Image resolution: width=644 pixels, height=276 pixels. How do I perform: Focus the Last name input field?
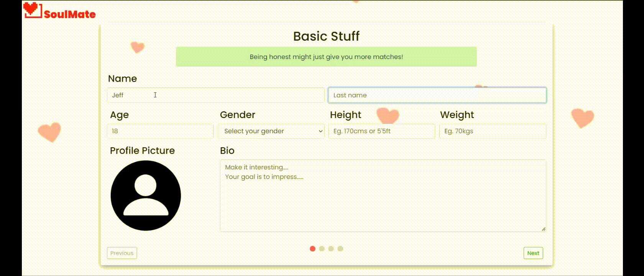click(x=437, y=95)
